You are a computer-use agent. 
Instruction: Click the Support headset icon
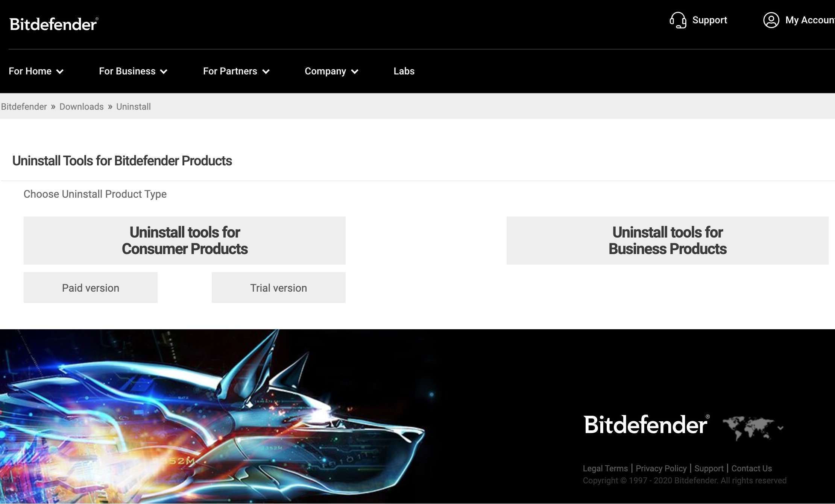coord(678,20)
